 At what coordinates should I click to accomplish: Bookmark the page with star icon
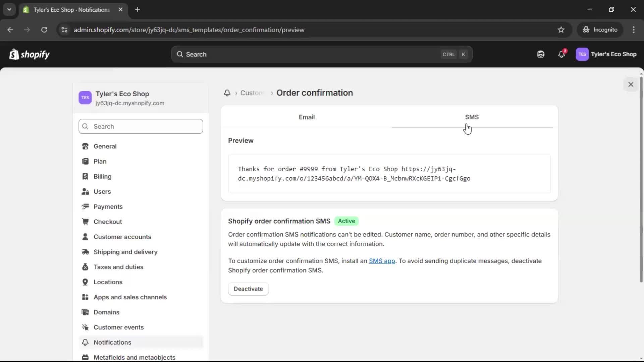click(561, 30)
